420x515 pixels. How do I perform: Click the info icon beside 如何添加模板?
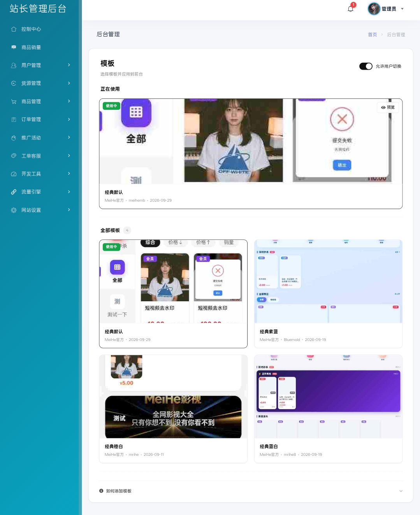pyautogui.click(x=101, y=491)
